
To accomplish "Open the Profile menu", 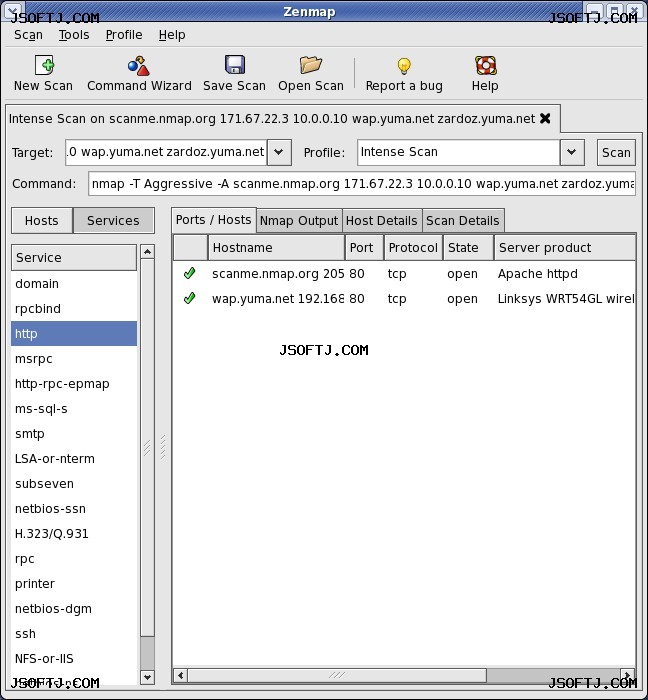I will tap(124, 35).
